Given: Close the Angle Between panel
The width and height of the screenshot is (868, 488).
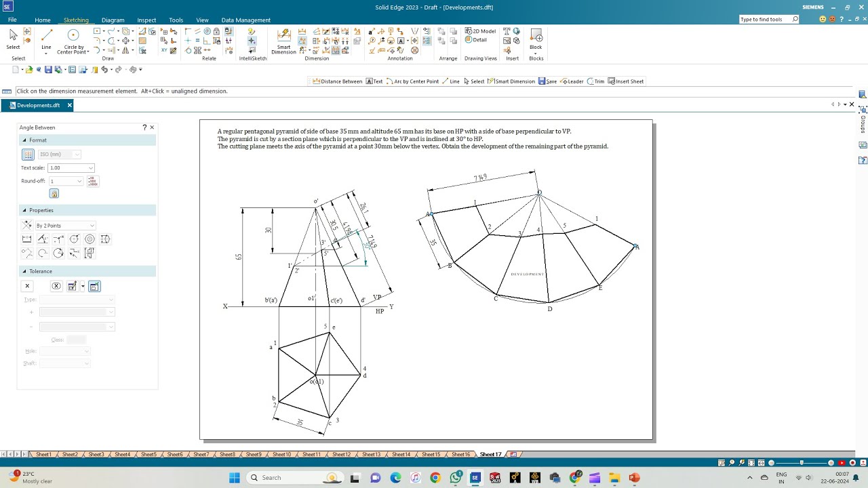Looking at the screenshot, I should click(x=152, y=127).
